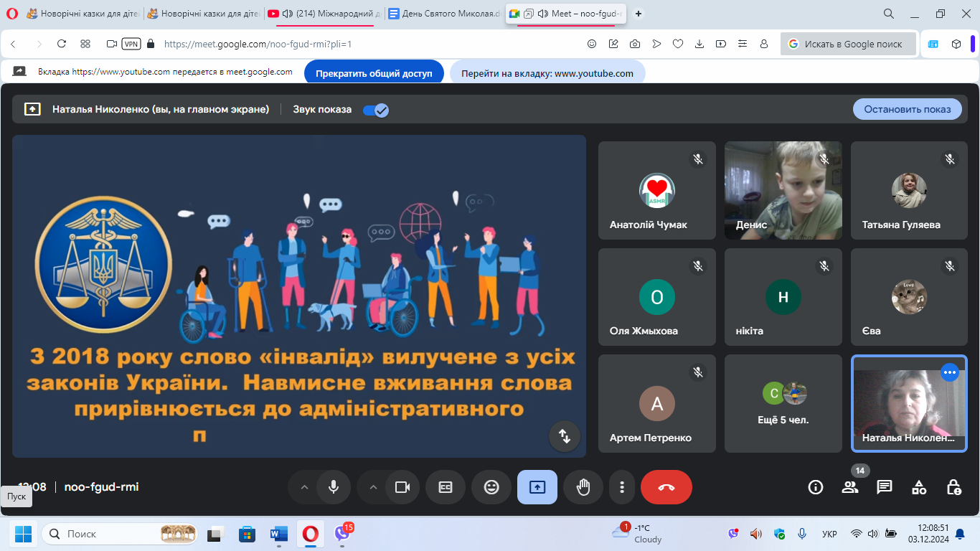Open the browser downloads icon
980x551 pixels.
click(x=699, y=44)
